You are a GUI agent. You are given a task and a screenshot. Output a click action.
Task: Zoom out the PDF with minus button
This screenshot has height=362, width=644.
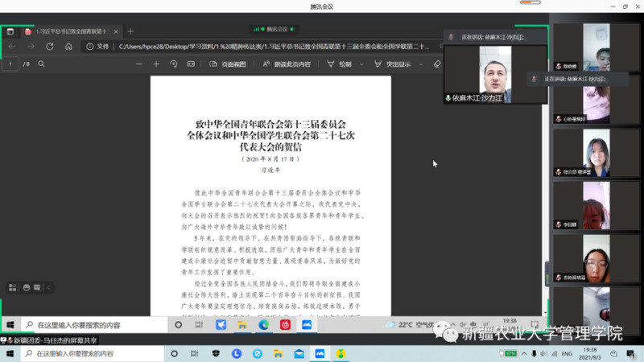click(x=139, y=64)
